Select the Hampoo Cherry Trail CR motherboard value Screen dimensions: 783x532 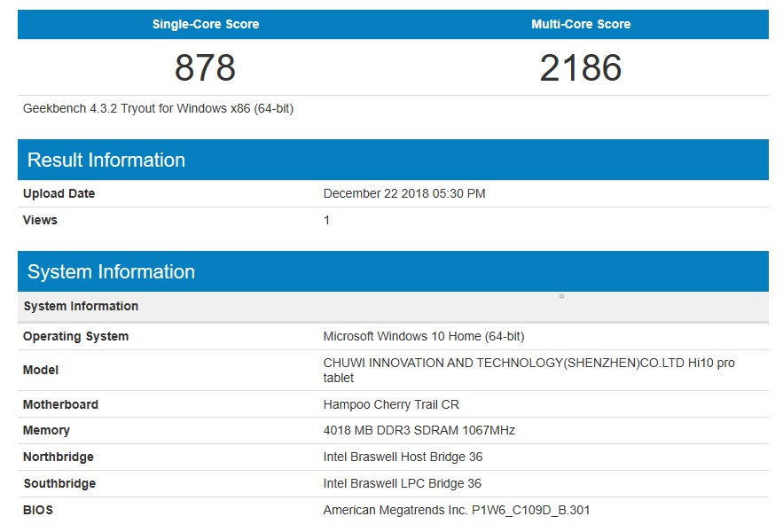tap(391, 404)
